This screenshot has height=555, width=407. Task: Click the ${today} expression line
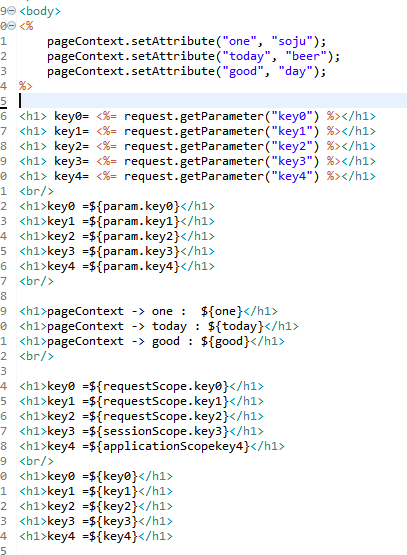click(159, 326)
